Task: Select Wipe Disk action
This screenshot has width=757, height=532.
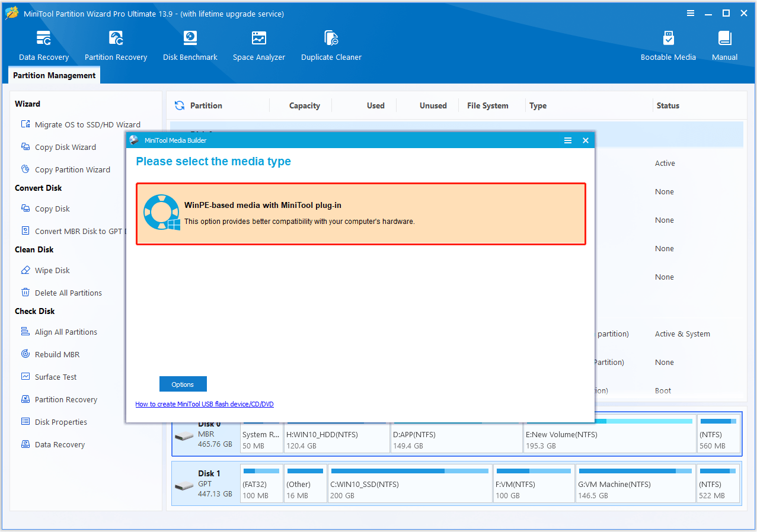Action: tap(45, 270)
